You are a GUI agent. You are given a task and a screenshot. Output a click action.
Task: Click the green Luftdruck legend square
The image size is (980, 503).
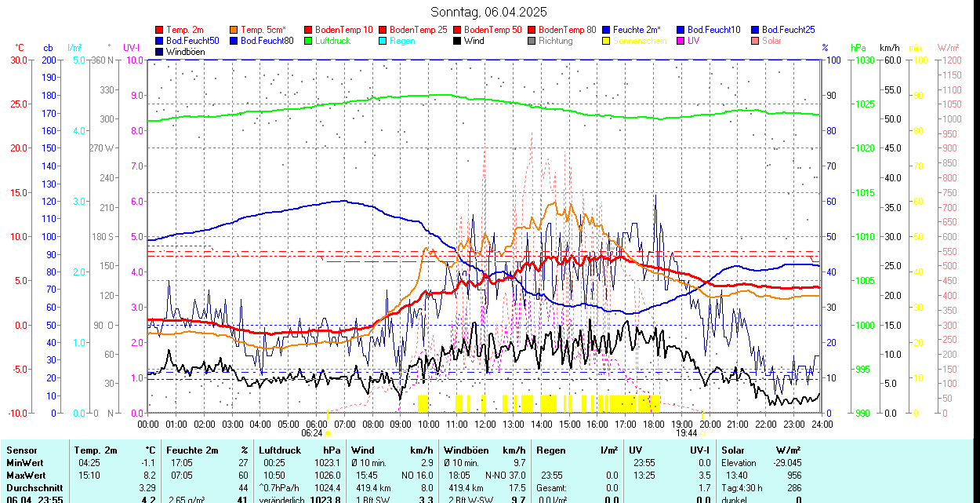pos(309,41)
